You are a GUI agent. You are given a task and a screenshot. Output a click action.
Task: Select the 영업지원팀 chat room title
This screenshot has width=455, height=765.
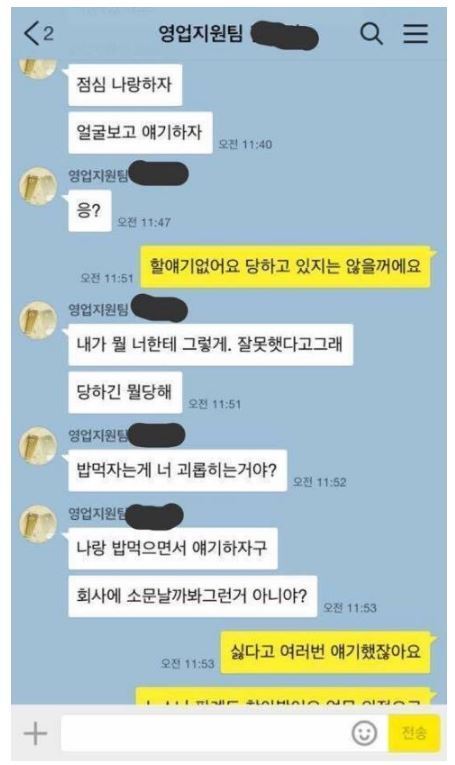coord(200,33)
